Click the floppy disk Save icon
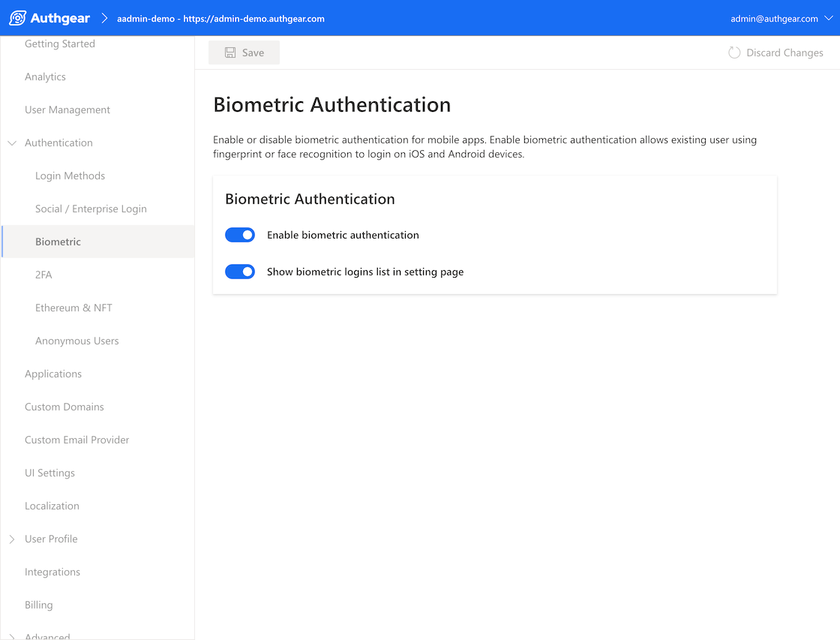 [230, 53]
